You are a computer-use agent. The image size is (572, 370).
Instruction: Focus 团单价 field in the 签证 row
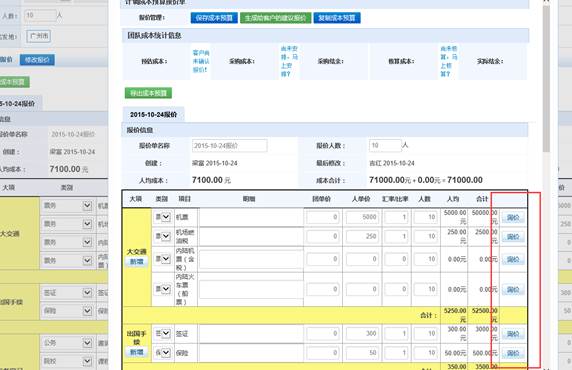point(322,334)
